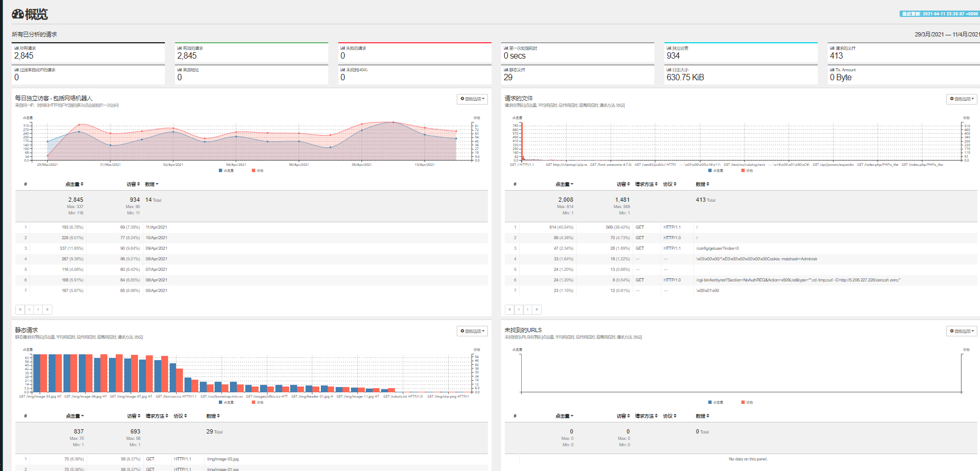
Task: Sort 请求的文件 table by 协议 column
Action: [x=670, y=184]
